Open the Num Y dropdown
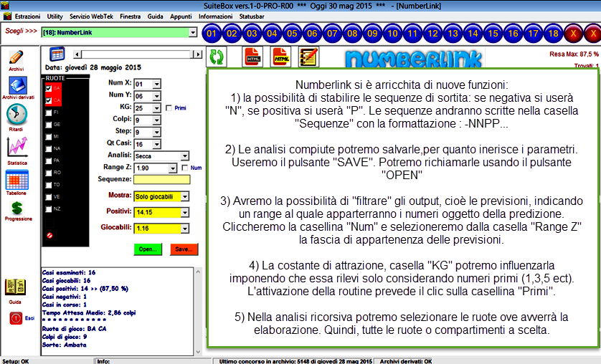 click(x=157, y=96)
